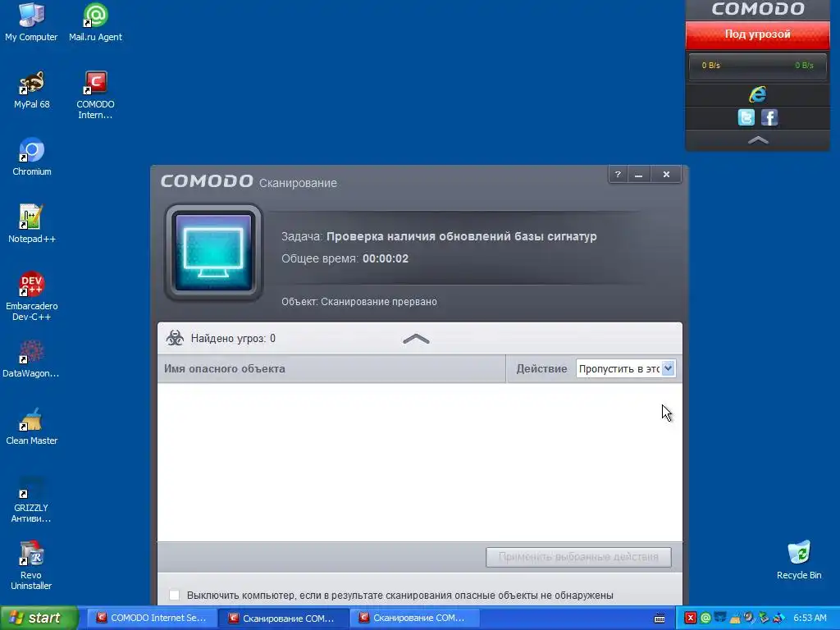
Task: Click the green arrow safely-remove tray icon
Action: 764,618
